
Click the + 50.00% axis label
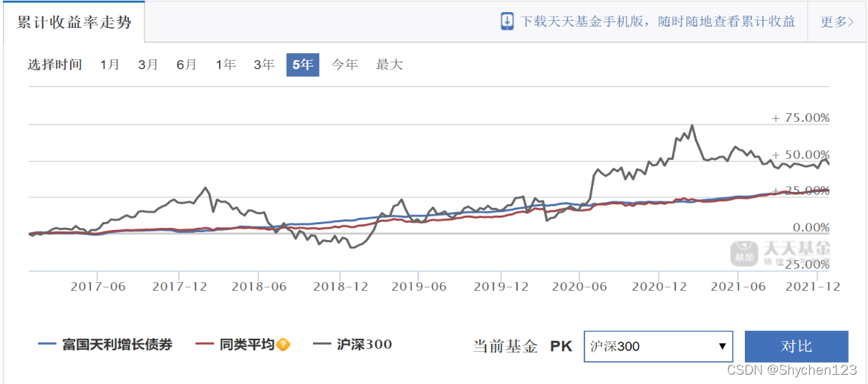800,155
